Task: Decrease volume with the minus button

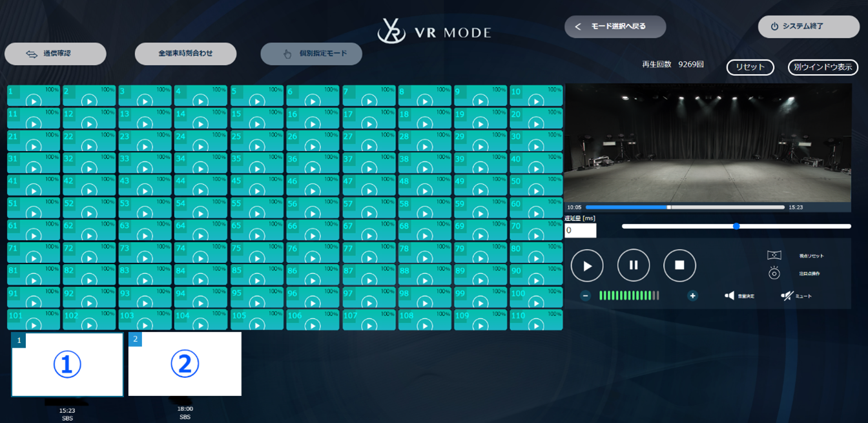Action: click(x=585, y=296)
